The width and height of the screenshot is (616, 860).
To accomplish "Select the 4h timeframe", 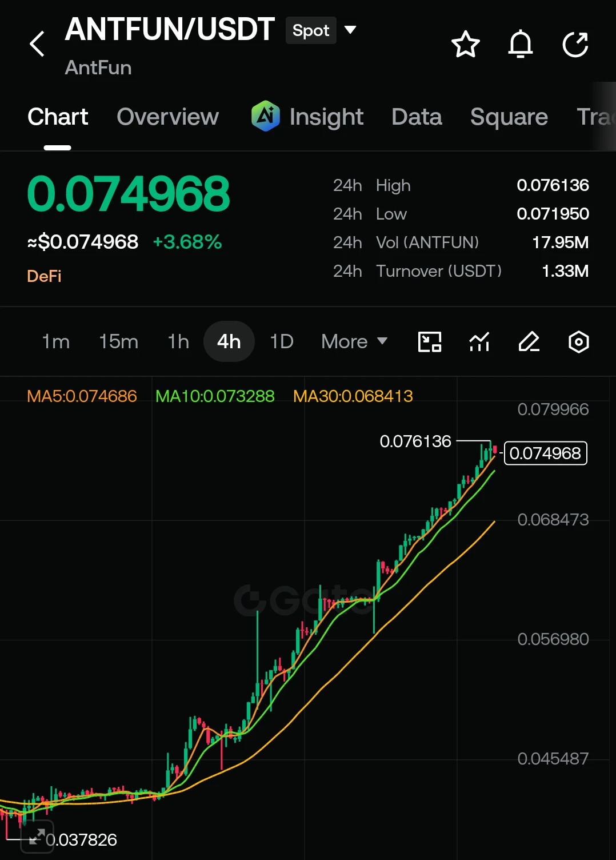I will coord(229,341).
